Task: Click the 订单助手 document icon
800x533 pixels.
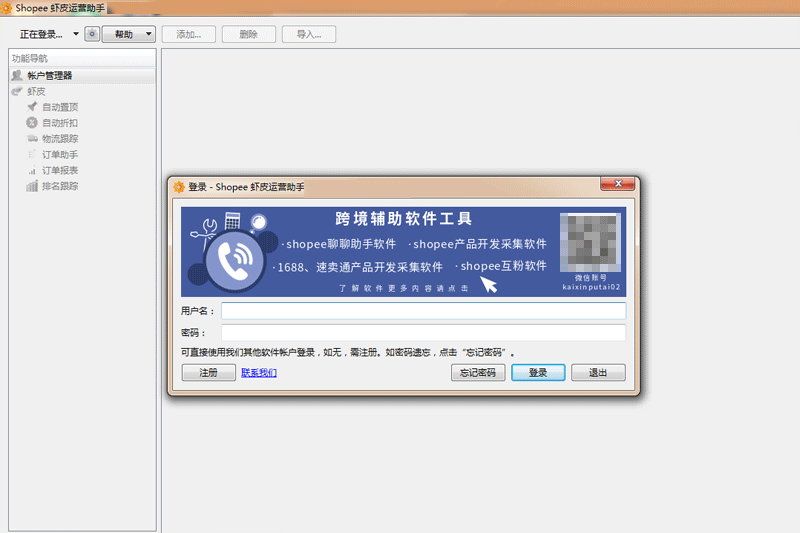Action: coord(32,154)
